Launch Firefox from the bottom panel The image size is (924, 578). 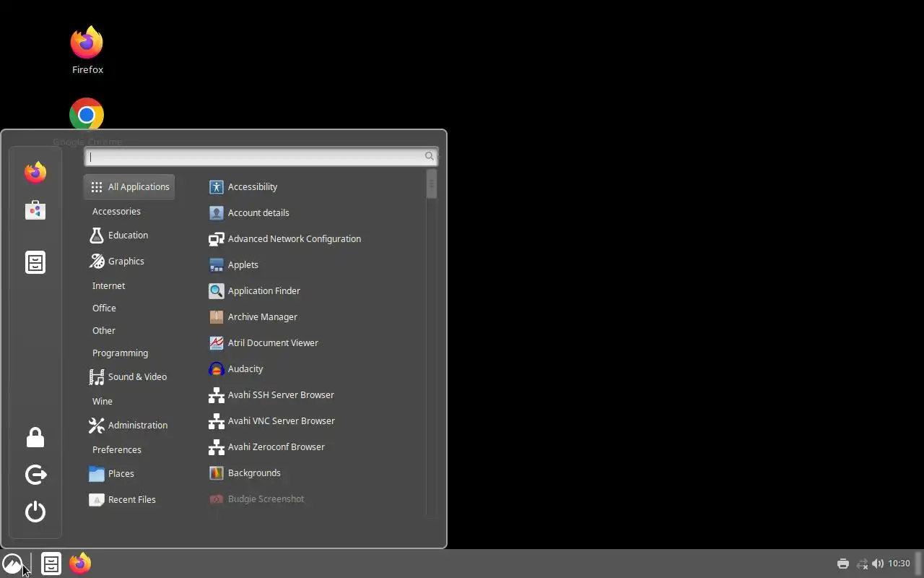click(x=80, y=564)
